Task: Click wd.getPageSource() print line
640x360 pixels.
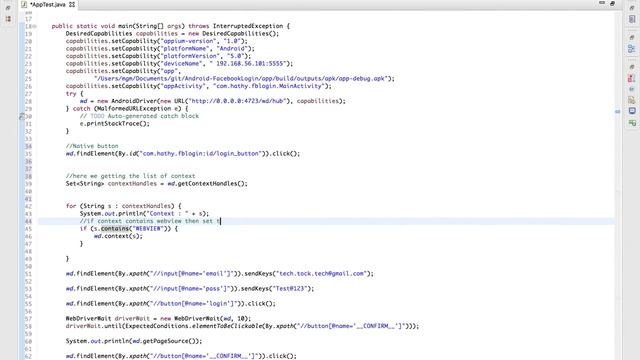Action: [x=134, y=341]
